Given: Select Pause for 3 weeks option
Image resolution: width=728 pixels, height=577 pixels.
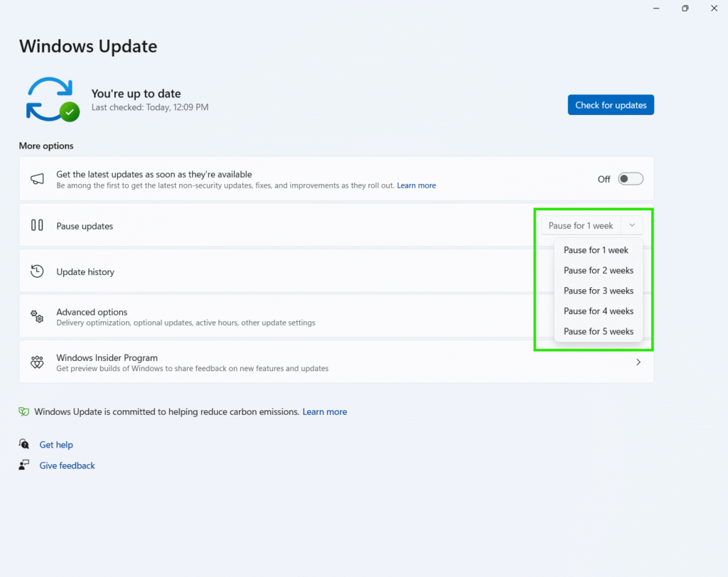Looking at the screenshot, I should (598, 291).
